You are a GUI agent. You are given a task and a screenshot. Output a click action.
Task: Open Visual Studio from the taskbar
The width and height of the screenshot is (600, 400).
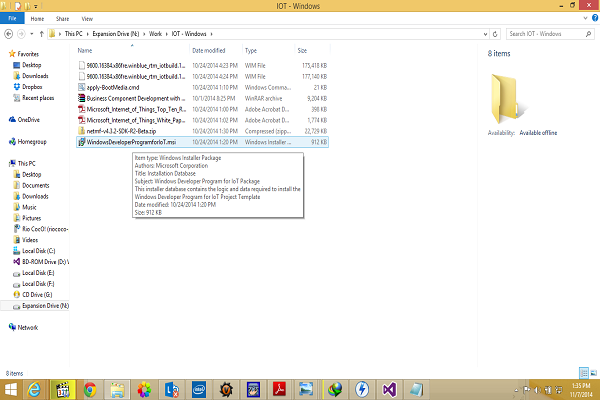tap(389, 390)
